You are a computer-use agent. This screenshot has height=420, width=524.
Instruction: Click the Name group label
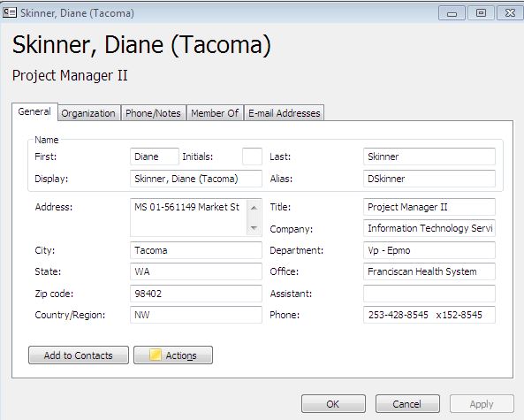(47, 140)
